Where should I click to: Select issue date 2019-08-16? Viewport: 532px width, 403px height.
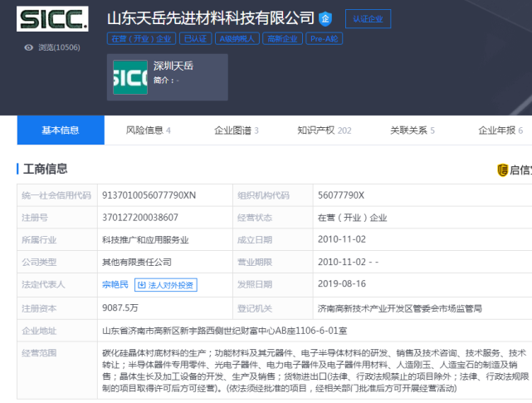pyautogui.click(x=342, y=283)
